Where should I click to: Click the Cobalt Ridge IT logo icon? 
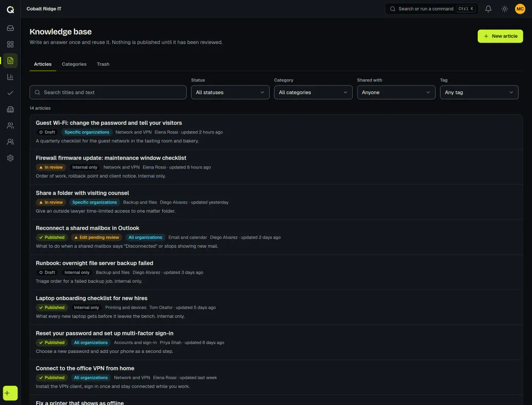click(10, 9)
